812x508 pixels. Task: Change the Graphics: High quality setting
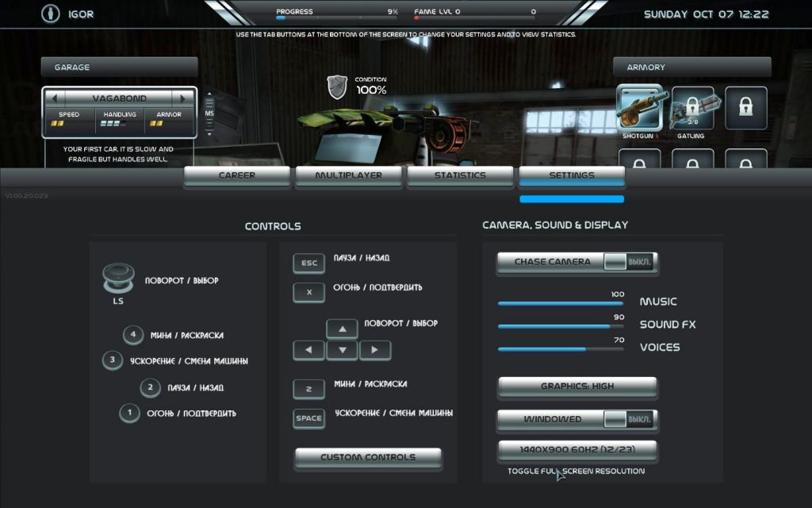click(576, 387)
